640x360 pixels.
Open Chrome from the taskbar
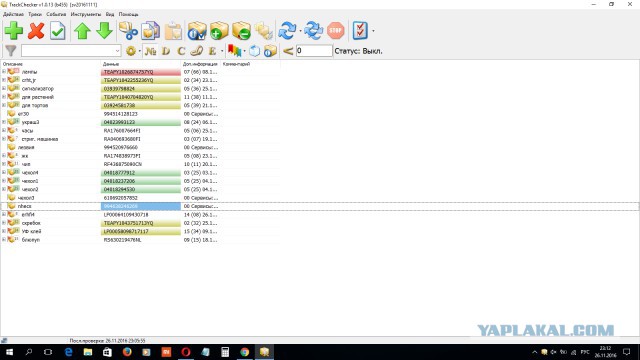coord(244,352)
